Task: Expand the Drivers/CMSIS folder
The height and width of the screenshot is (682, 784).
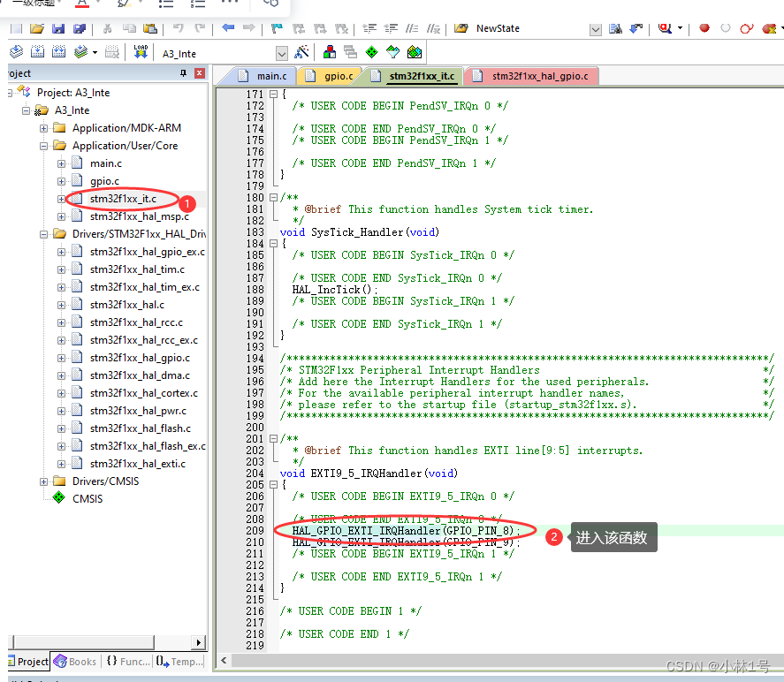Action: point(43,481)
